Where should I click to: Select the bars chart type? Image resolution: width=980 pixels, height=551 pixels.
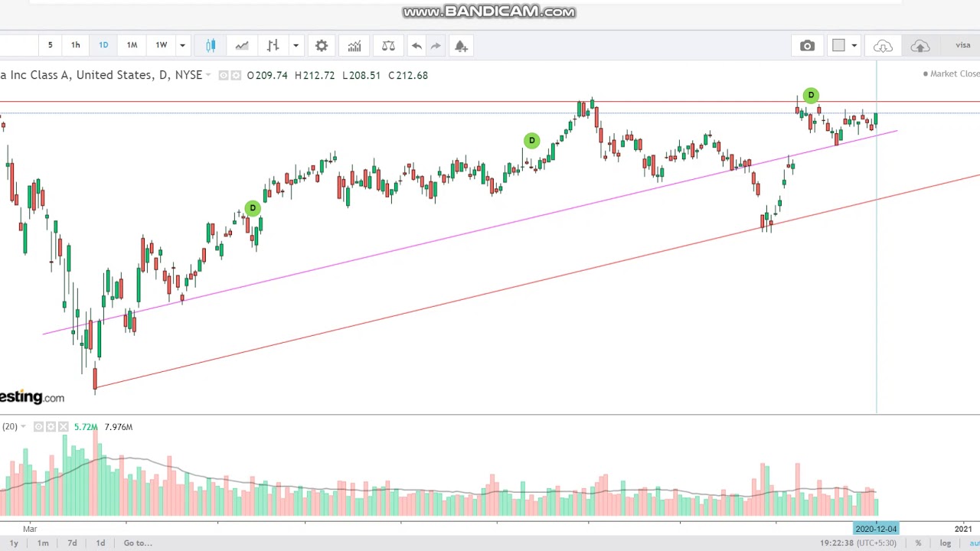point(273,46)
